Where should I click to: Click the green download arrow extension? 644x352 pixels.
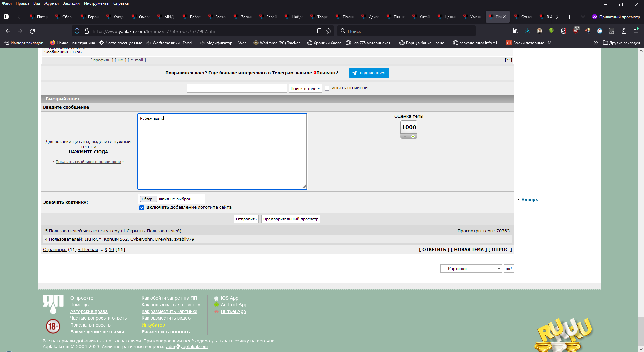[x=551, y=31]
